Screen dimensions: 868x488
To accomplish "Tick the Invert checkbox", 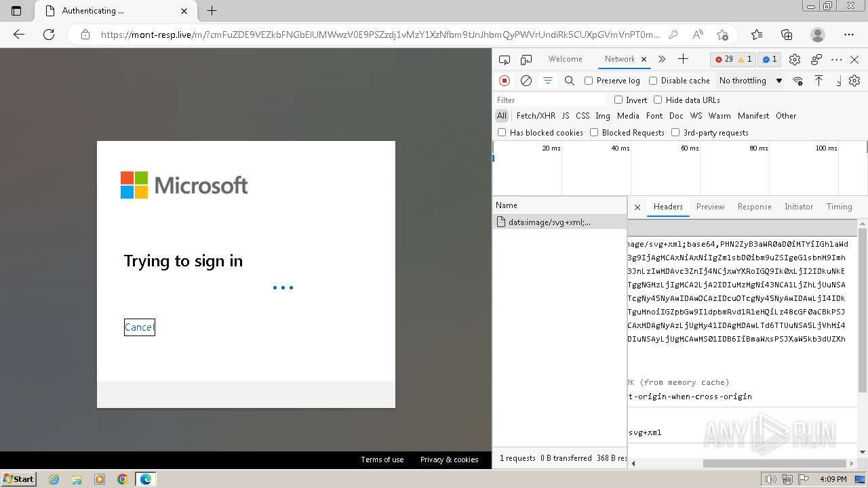I will coord(618,100).
